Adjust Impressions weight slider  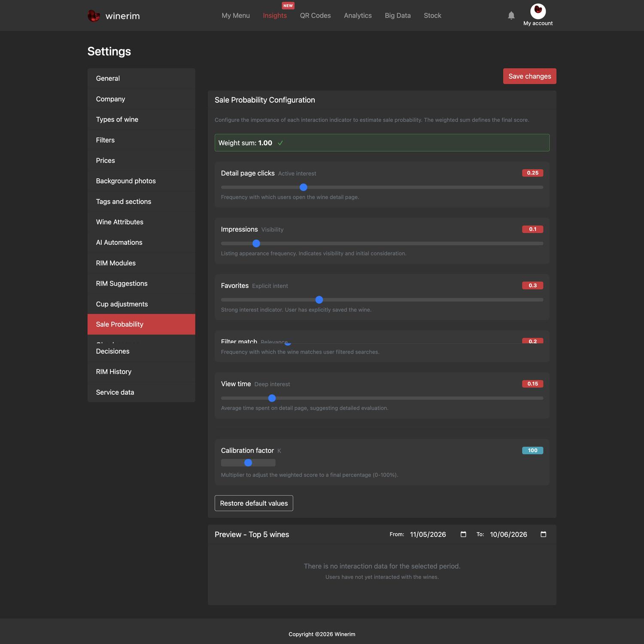(382, 244)
